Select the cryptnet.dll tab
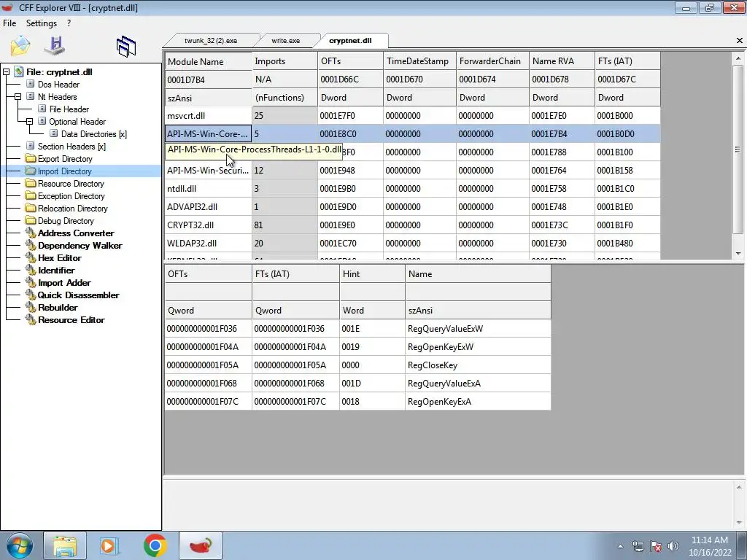 pos(350,41)
